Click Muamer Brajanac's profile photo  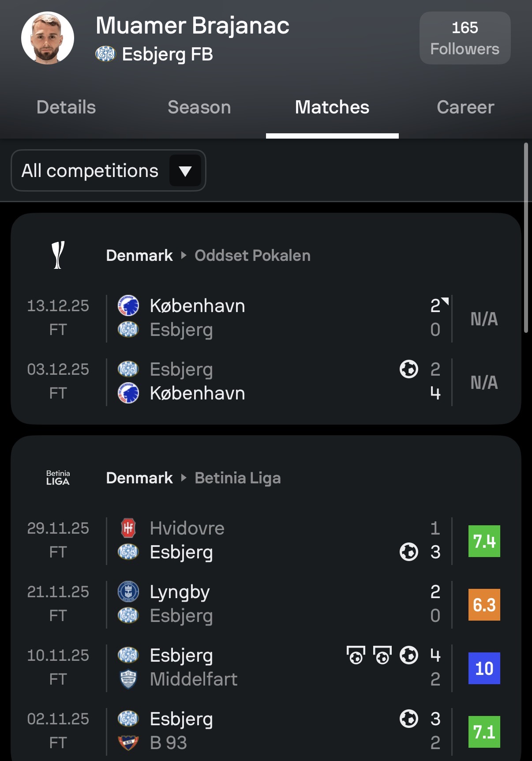point(48,38)
